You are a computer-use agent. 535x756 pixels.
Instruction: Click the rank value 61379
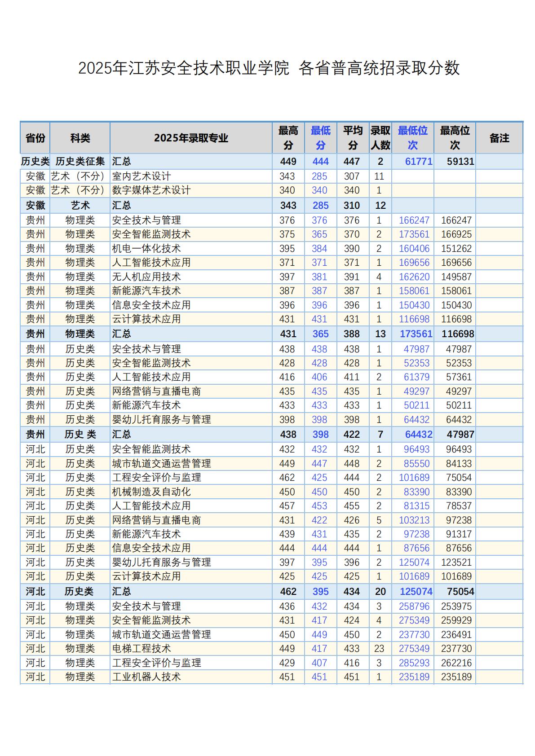[416, 377]
